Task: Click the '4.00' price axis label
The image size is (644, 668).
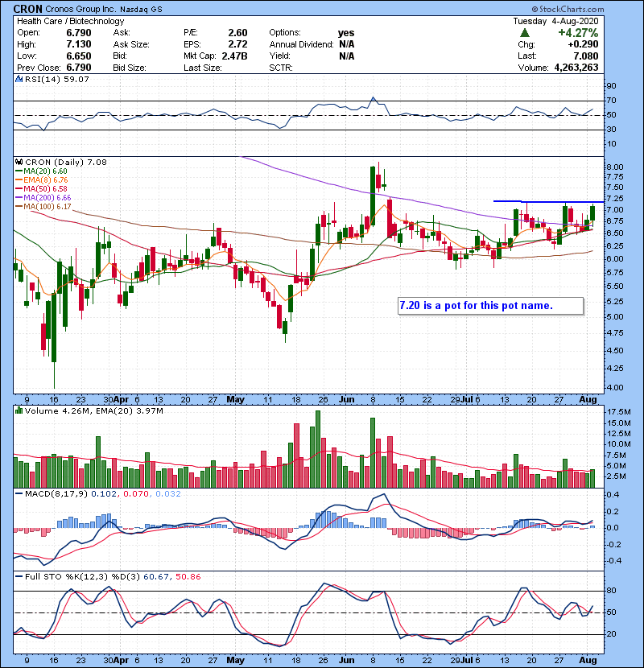Action: coord(614,388)
